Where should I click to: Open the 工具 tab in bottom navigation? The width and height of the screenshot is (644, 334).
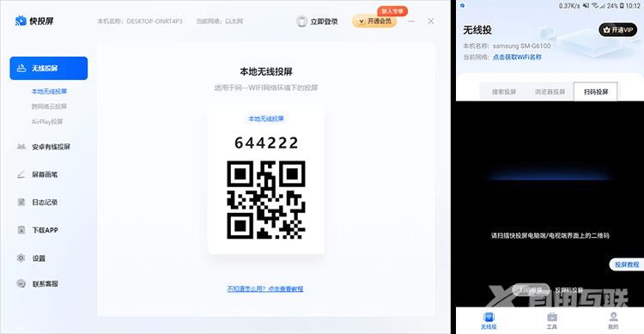tap(551, 321)
